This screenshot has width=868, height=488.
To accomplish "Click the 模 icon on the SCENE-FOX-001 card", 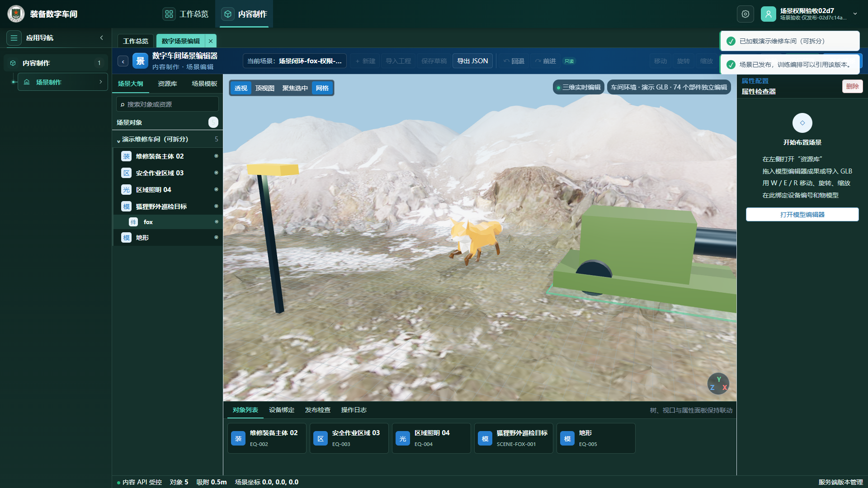I will pyautogui.click(x=485, y=439).
